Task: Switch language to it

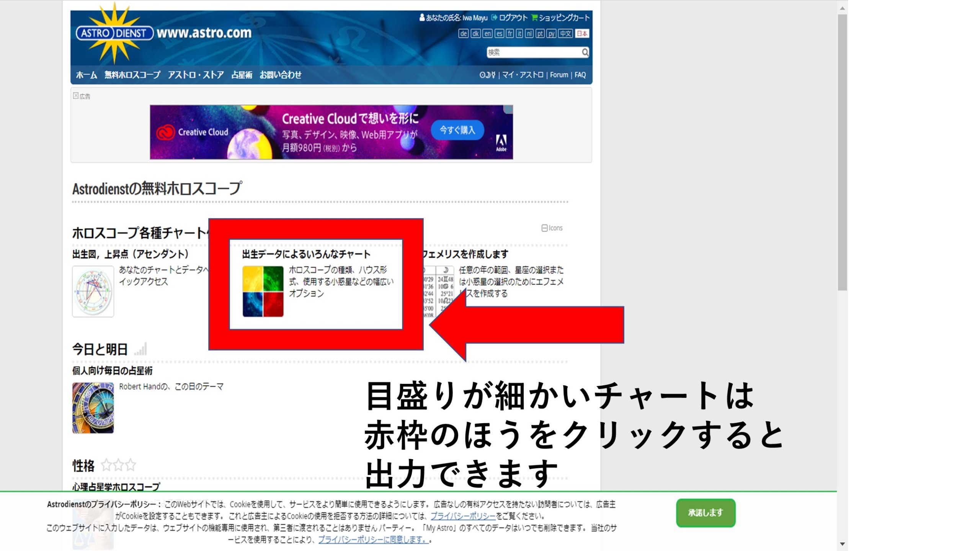Action: coord(519,34)
